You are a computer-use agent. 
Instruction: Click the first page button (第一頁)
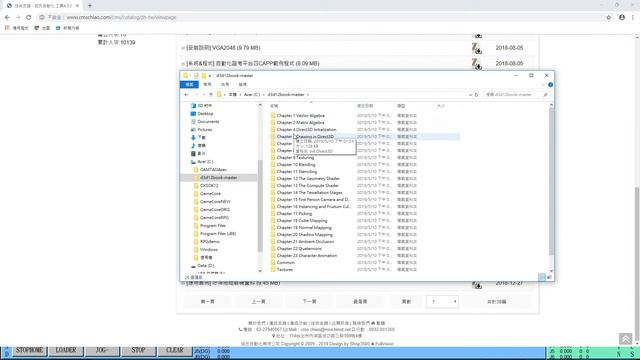pos(207,302)
